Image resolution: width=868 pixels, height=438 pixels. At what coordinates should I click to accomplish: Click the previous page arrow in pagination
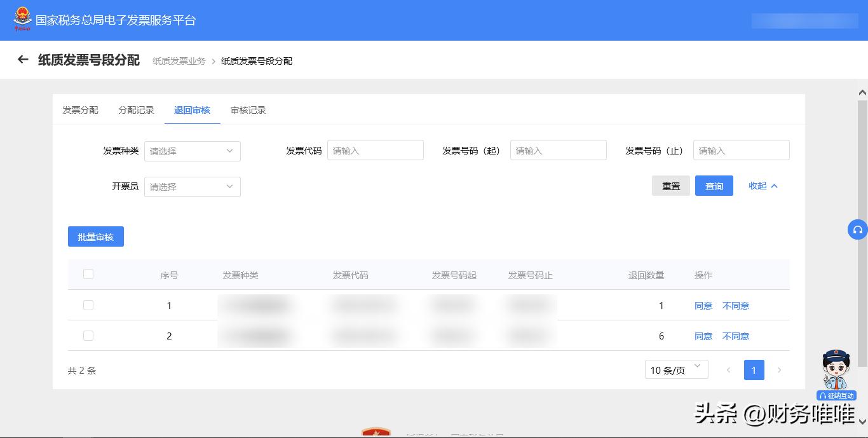[x=728, y=370]
